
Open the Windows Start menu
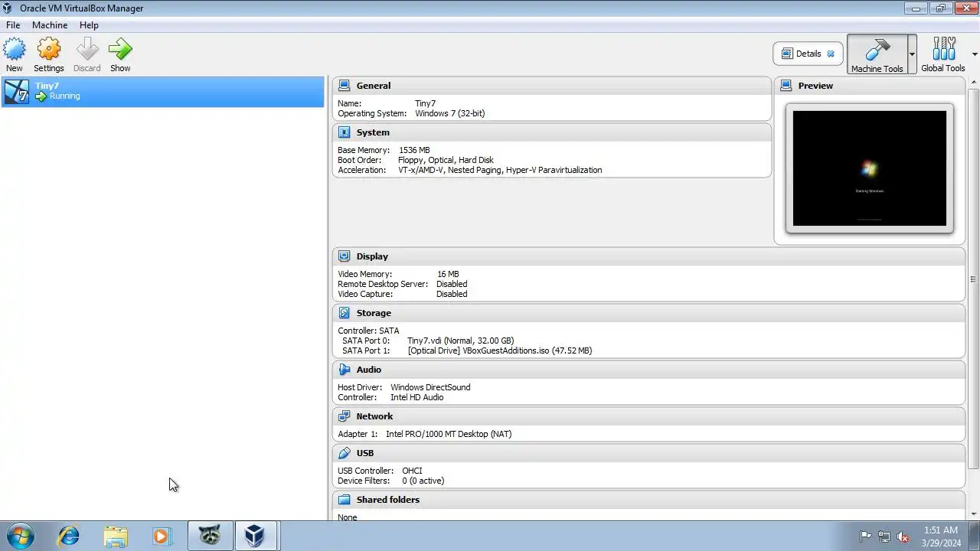click(x=19, y=536)
